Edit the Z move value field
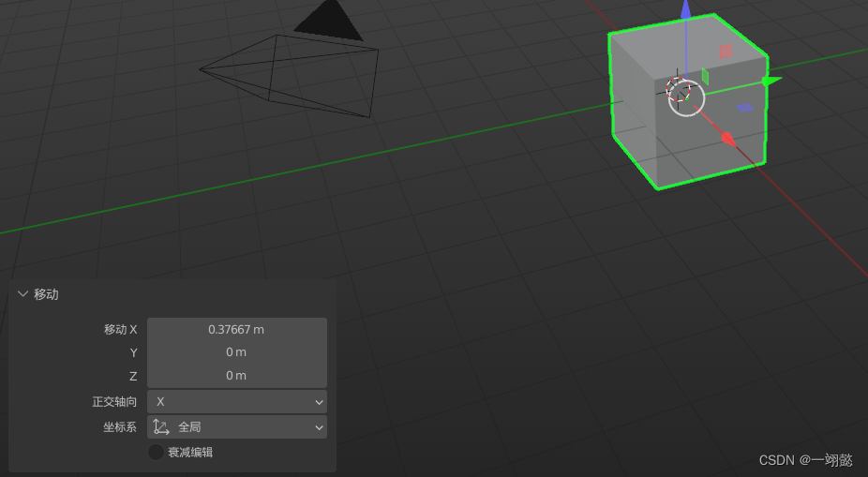This screenshot has width=868, height=477. pos(237,376)
